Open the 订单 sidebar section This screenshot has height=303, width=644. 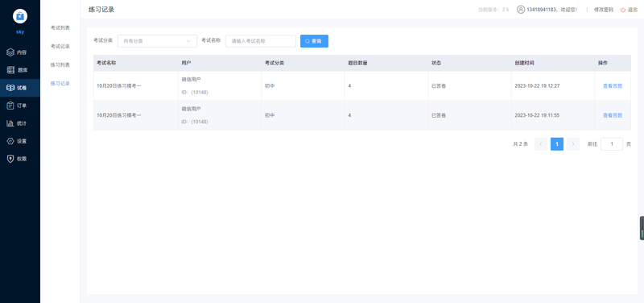[x=20, y=106]
